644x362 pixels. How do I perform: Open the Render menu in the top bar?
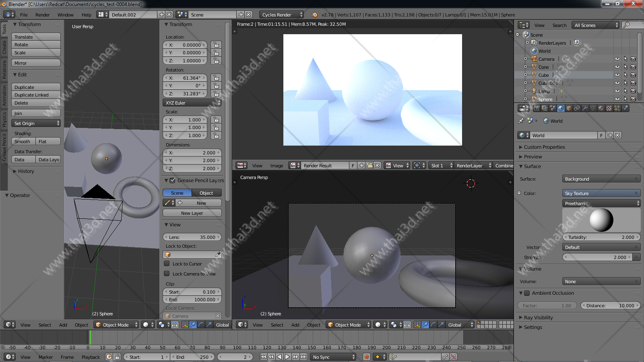click(42, 15)
